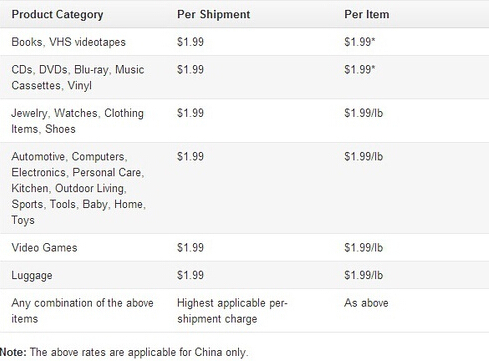Select Any combination of the above items
Screen dimensions: 489x361
coord(82,311)
